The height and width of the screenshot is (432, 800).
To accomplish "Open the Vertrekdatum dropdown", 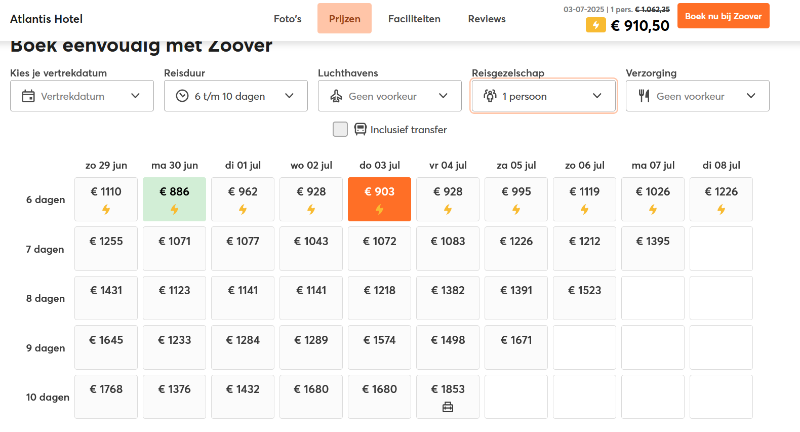I will coord(82,96).
